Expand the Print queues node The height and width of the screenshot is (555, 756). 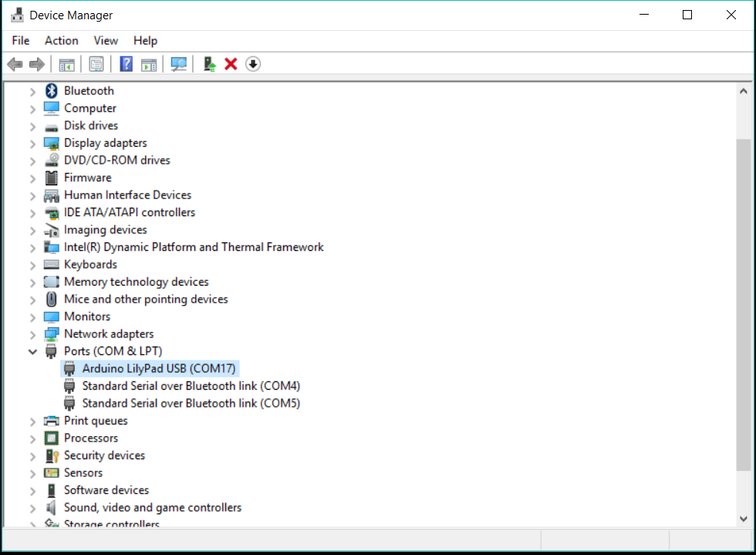click(x=32, y=421)
